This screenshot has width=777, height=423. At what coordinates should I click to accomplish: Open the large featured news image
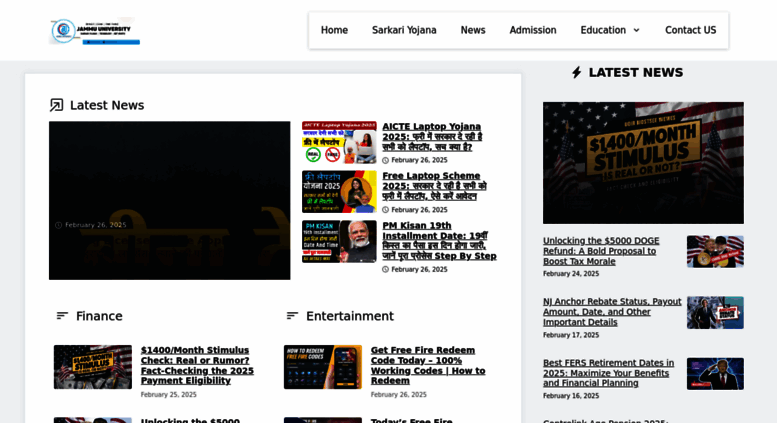(x=169, y=201)
